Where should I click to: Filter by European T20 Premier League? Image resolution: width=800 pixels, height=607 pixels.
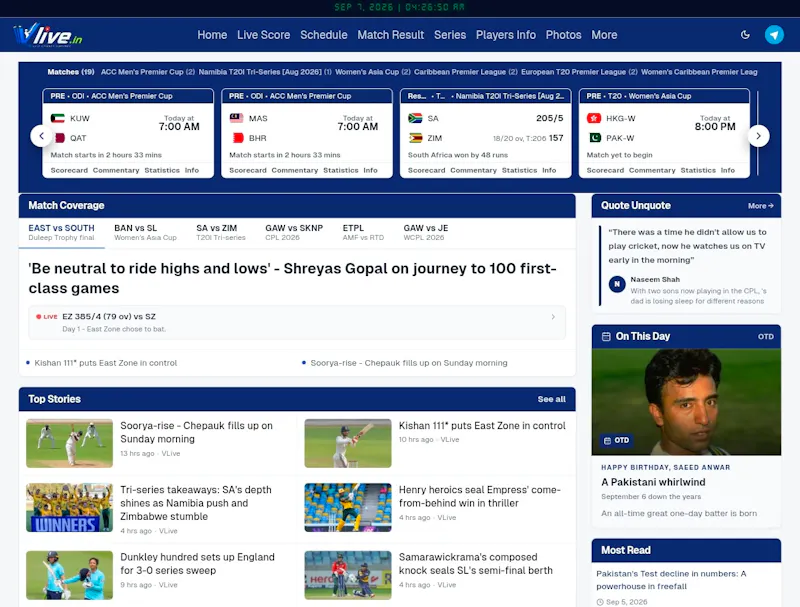click(579, 72)
